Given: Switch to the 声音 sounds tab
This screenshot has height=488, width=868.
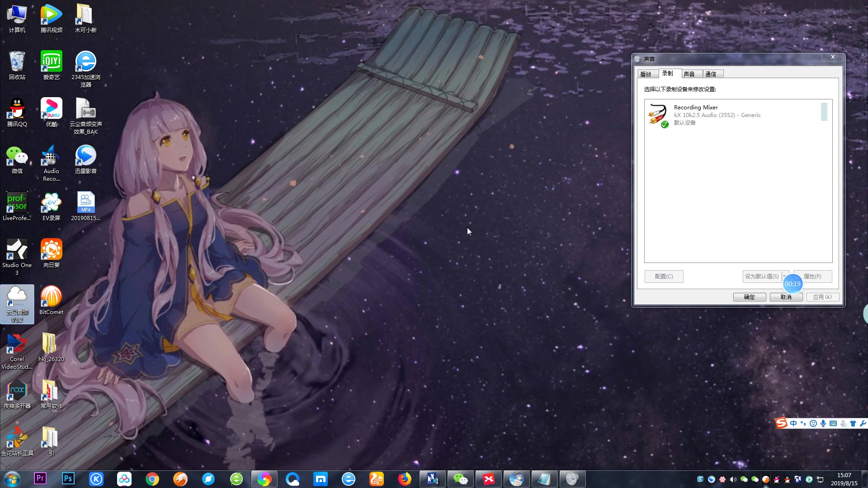Looking at the screenshot, I should pyautogui.click(x=689, y=74).
